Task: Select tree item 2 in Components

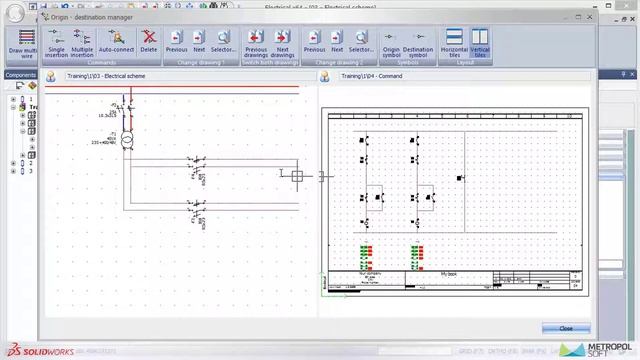Action: [x=31, y=163]
